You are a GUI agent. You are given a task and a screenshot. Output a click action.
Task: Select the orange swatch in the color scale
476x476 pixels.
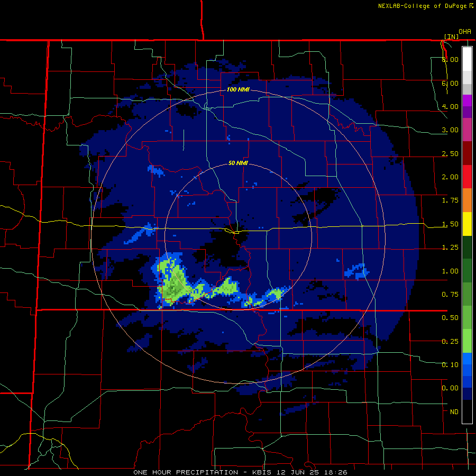point(467,200)
